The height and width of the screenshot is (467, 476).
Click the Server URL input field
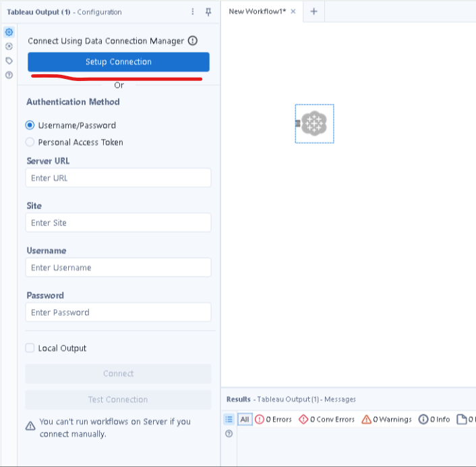tap(119, 178)
